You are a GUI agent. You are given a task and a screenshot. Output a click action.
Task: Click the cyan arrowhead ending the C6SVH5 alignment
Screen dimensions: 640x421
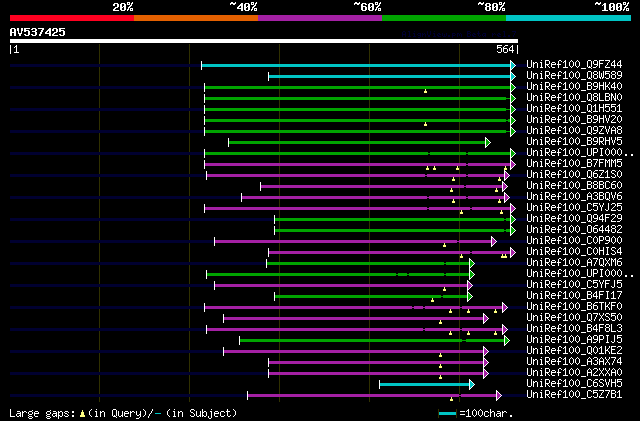472,384
